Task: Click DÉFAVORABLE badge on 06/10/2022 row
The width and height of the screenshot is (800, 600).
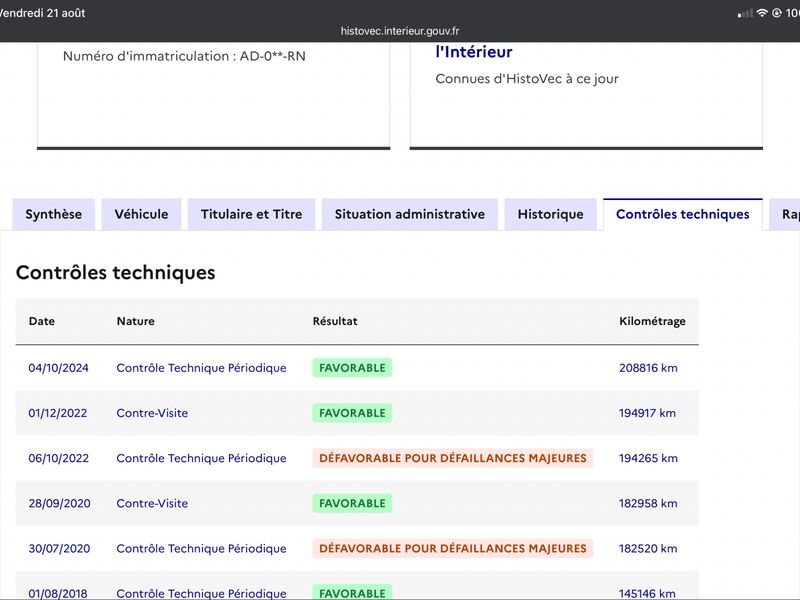Action: (453, 458)
